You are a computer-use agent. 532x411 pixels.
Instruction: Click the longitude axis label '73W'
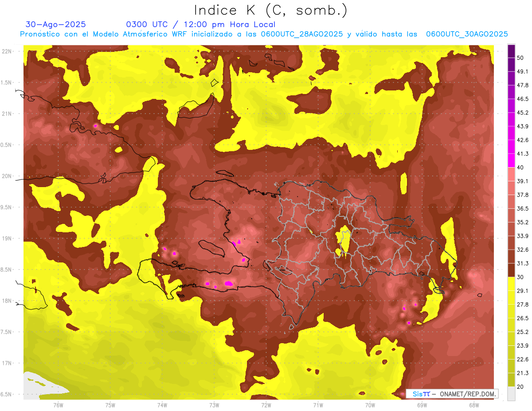coord(214,405)
